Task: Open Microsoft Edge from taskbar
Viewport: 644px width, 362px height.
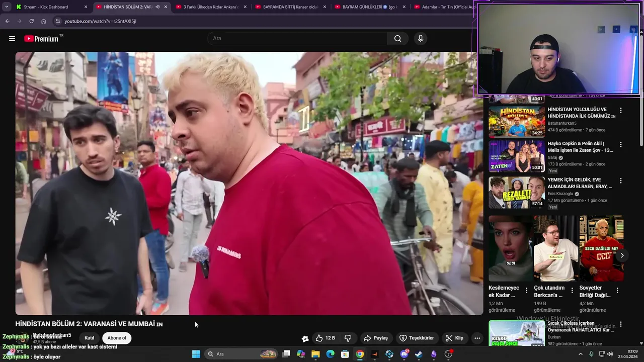Action: point(330,354)
